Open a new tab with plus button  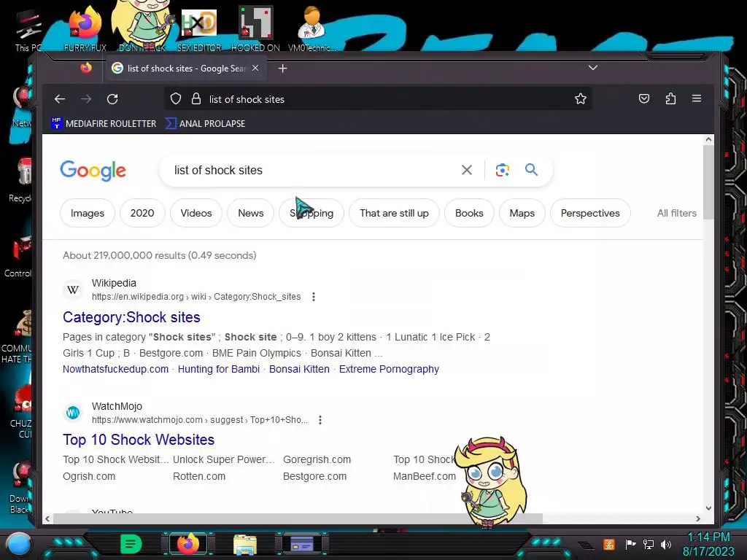282,69
